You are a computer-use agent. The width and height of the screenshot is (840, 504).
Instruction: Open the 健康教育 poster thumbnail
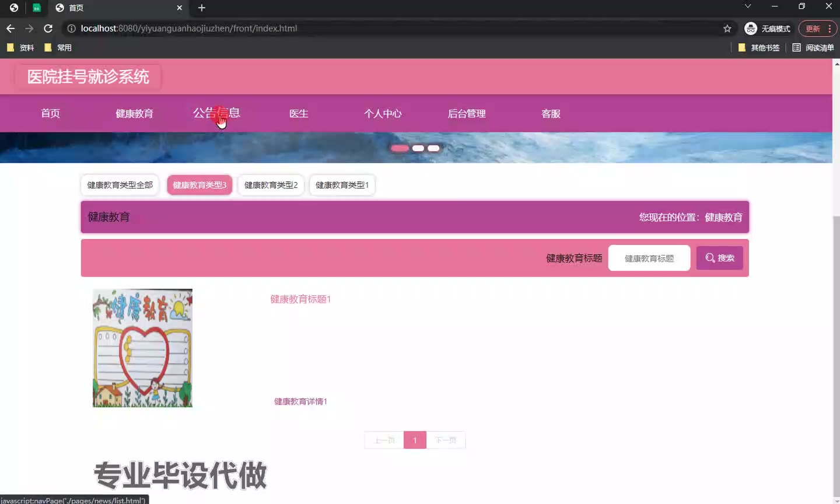142,348
